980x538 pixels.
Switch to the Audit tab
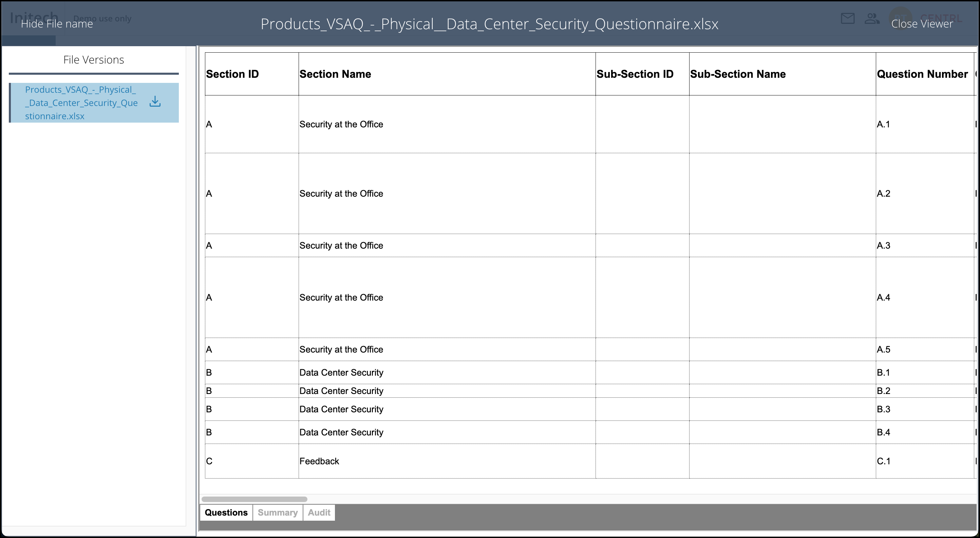318,513
